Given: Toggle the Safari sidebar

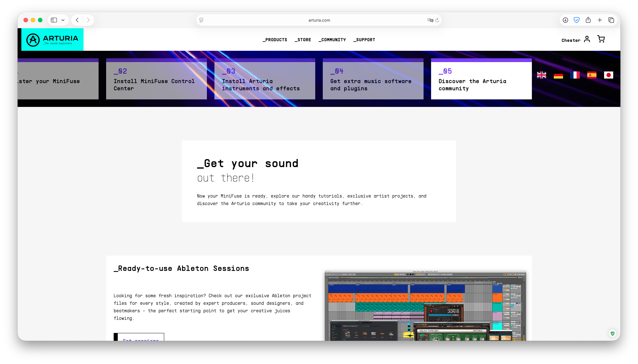Looking at the screenshot, I should pos(54,20).
